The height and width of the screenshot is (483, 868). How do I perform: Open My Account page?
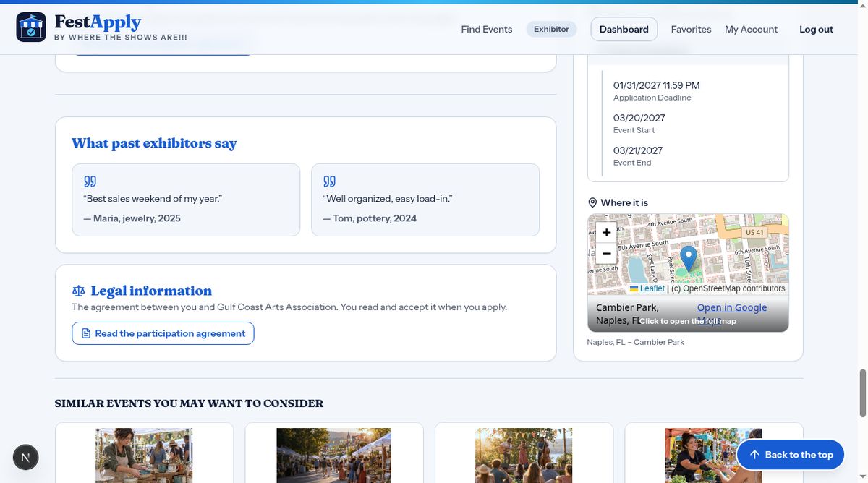coord(751,29)
